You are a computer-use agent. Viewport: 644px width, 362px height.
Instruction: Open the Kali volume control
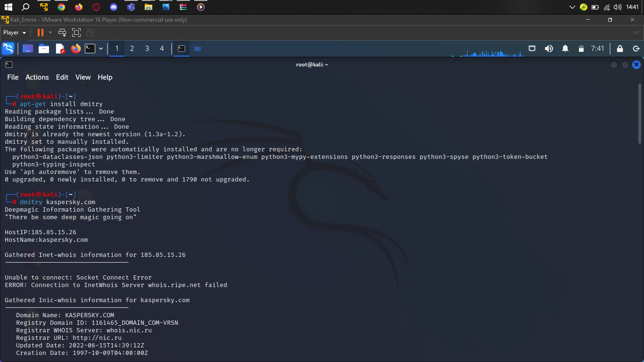(x=549, y=49)
